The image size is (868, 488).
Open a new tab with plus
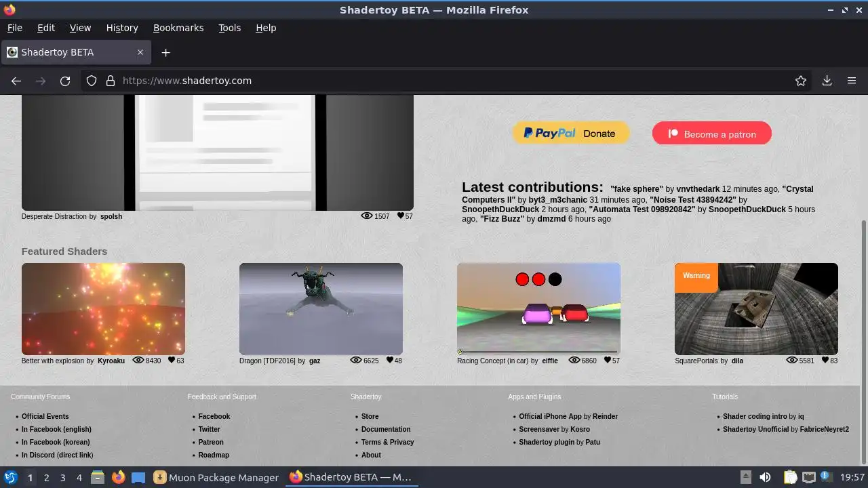point(165,52)
